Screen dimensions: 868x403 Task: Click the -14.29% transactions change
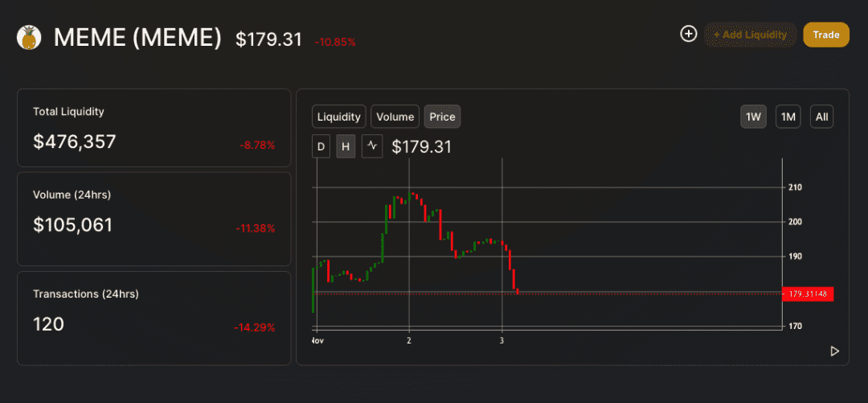click(254, 327)
